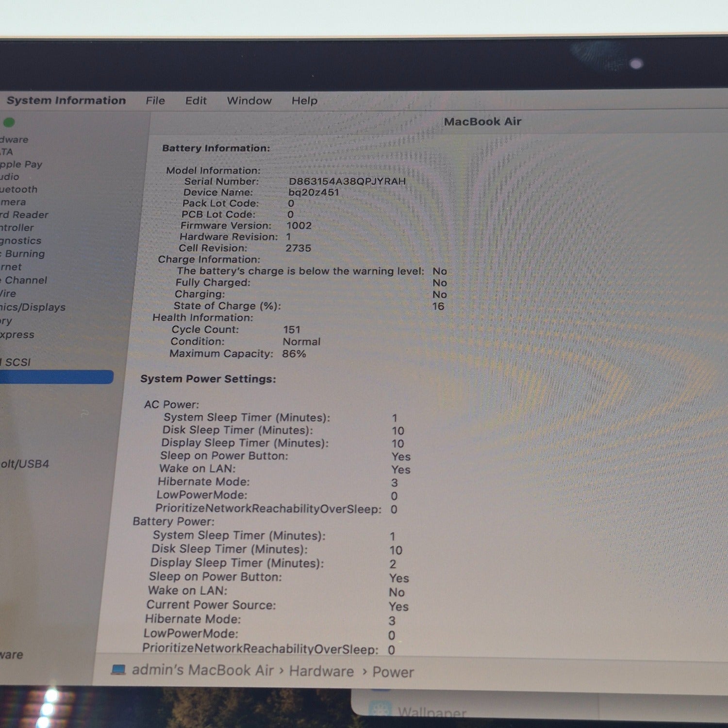Click the "Pack Lot Code:" label

[220, 203]
